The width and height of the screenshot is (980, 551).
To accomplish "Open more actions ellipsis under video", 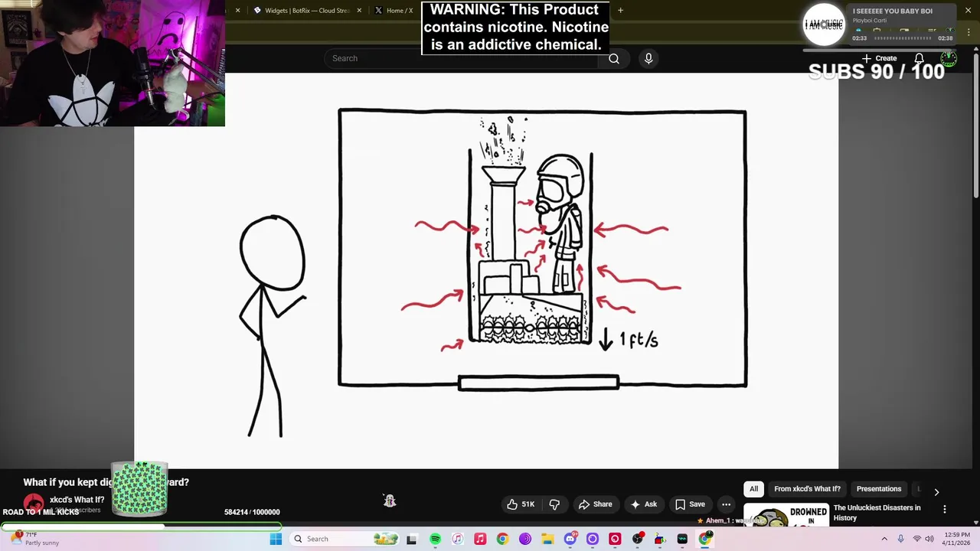I will 726,504.
